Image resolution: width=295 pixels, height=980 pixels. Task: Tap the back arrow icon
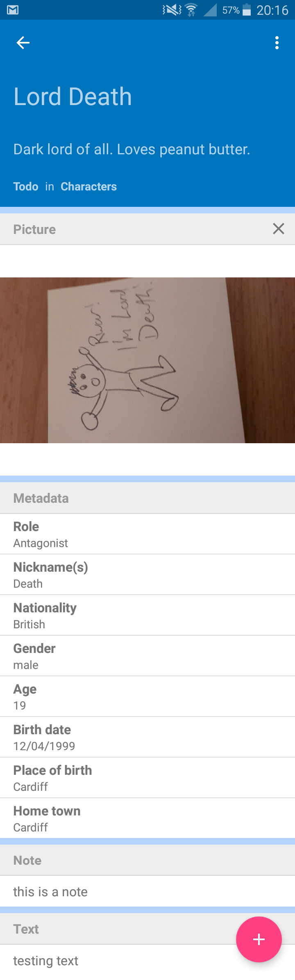(x=23, y=43)
